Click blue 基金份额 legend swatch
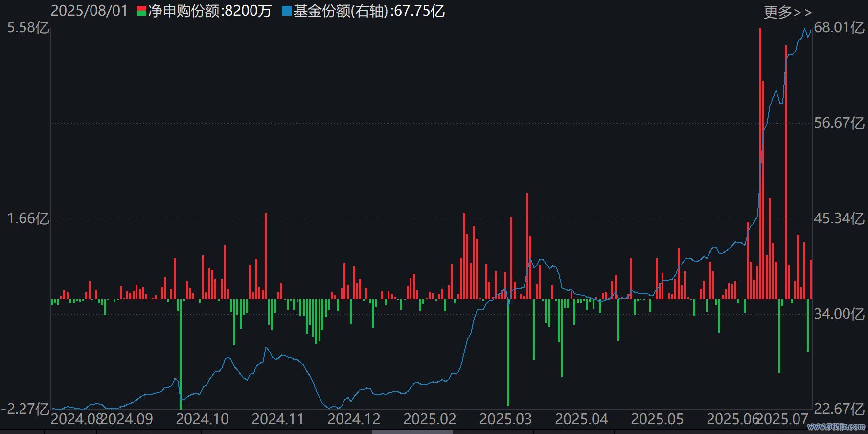The width and height of the screenshot is (868, 434). click(286, 11)
